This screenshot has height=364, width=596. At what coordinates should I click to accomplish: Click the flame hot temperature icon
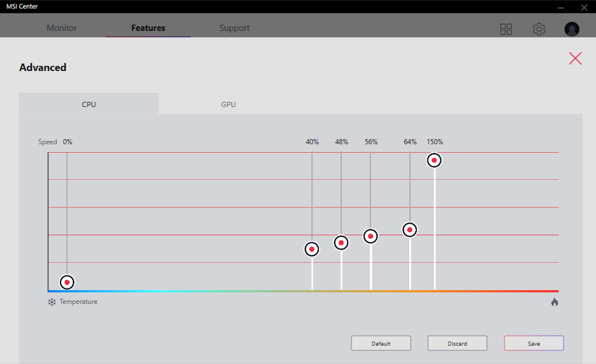pos(555,302)
